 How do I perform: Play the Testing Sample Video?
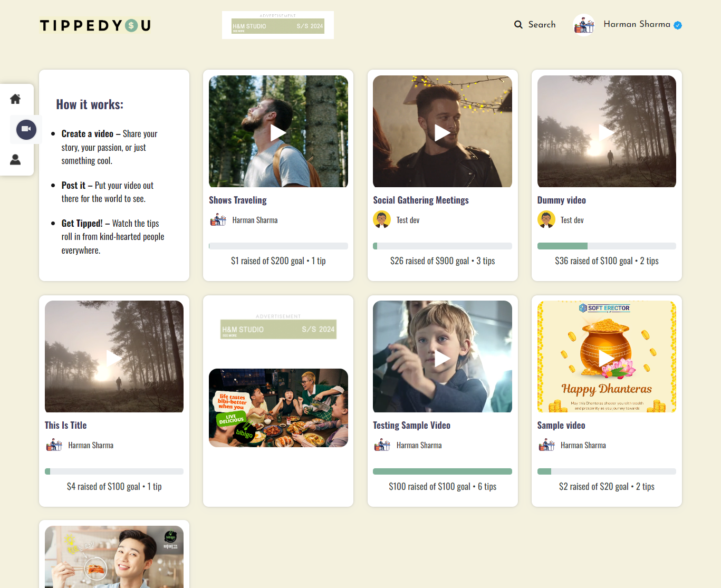[x=442, y=358]
